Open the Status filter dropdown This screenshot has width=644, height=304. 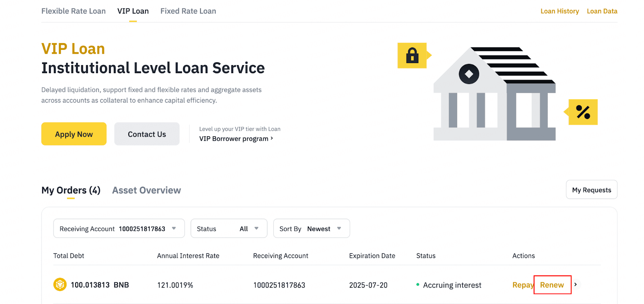pos(229,229)
